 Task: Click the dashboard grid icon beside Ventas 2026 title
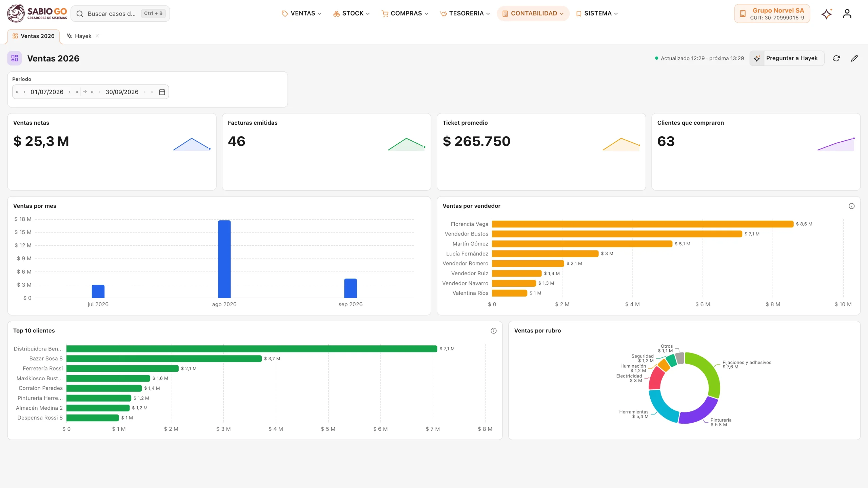[x=15, y=58]
